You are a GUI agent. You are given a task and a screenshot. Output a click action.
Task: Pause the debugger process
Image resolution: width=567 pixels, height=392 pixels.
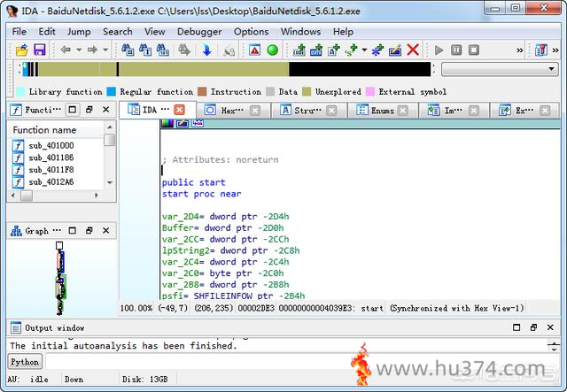[456, 50]
